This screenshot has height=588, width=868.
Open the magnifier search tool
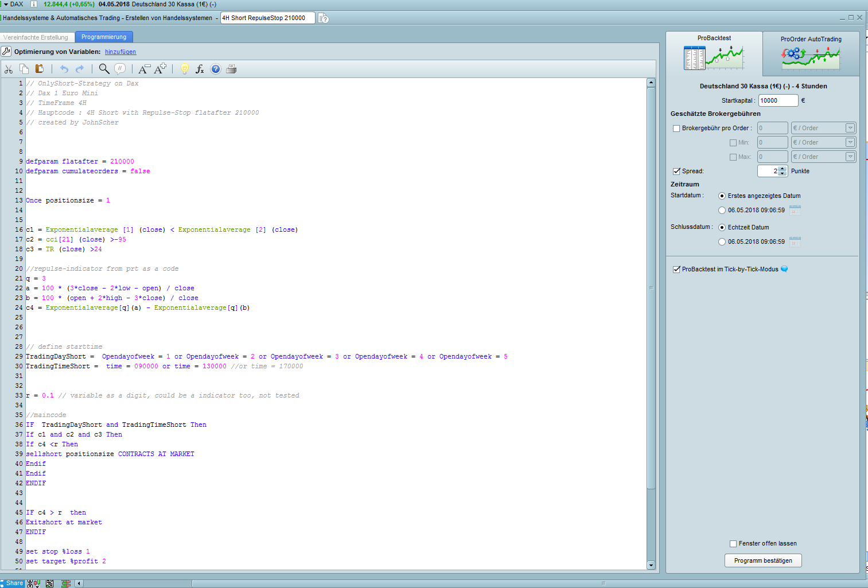coord(104,69)
